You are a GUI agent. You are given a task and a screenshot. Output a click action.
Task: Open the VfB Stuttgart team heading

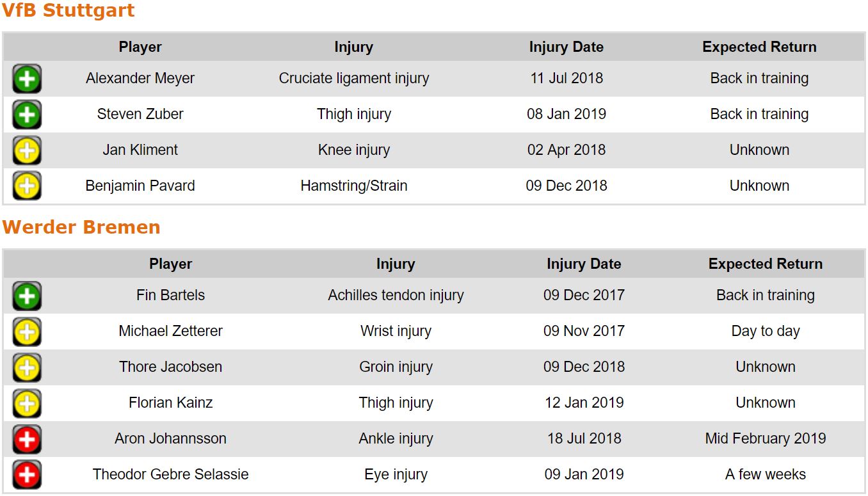tap(68, 11)
